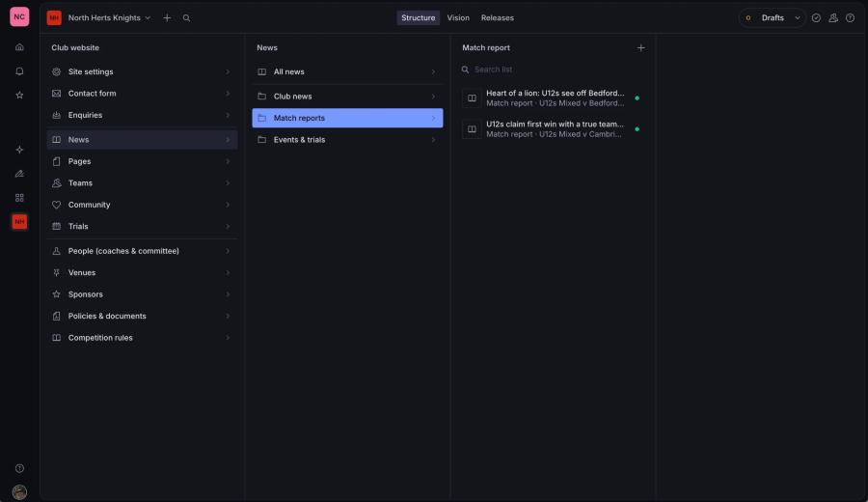The width and height of the screenshot is (868, 502).
Task: Open Competition rules
Action: [x=143, y=338]
